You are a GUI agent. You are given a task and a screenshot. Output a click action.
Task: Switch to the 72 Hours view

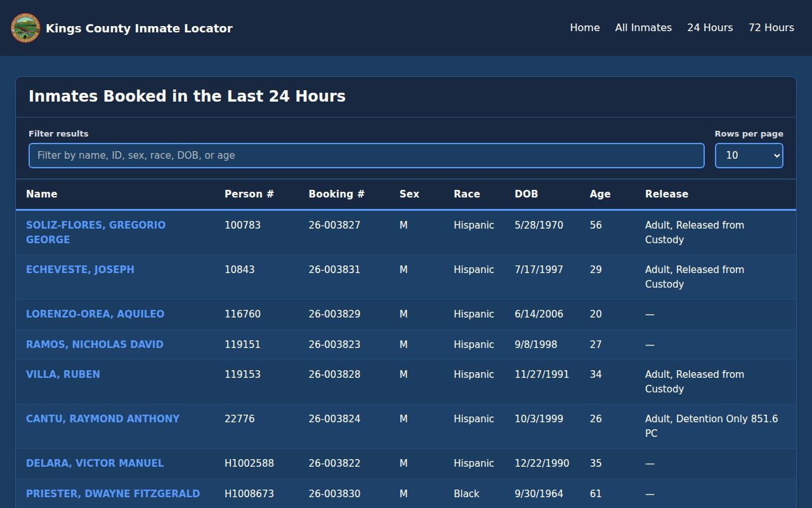pyautogui.click(x=771, y=28)
